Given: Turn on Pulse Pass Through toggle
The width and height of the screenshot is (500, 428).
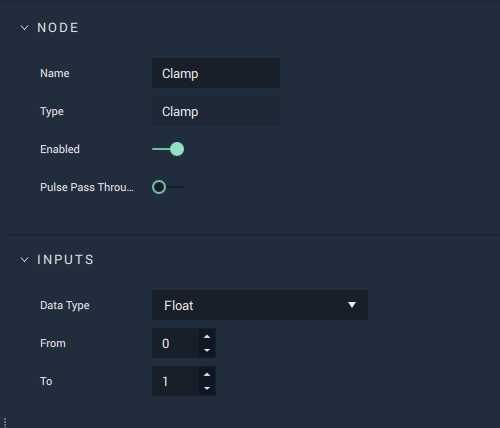Looking at the screenshot, I should tap(168, 187).
